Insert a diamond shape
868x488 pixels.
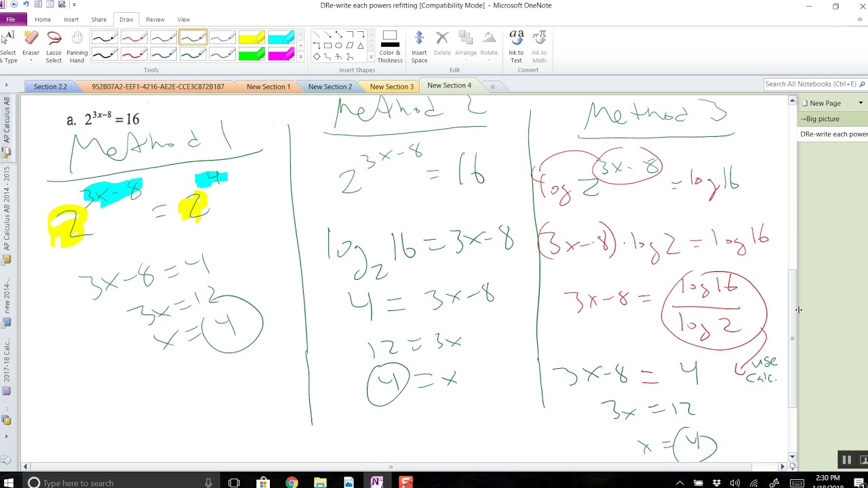pyautogui.click(x=317, y=57)
